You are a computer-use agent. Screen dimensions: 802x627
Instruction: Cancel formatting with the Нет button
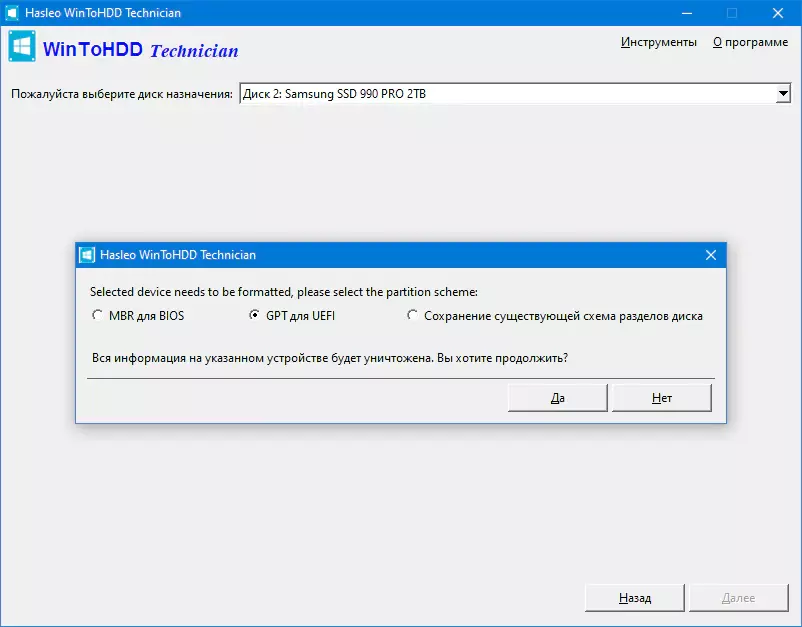(x=661, y=398)
